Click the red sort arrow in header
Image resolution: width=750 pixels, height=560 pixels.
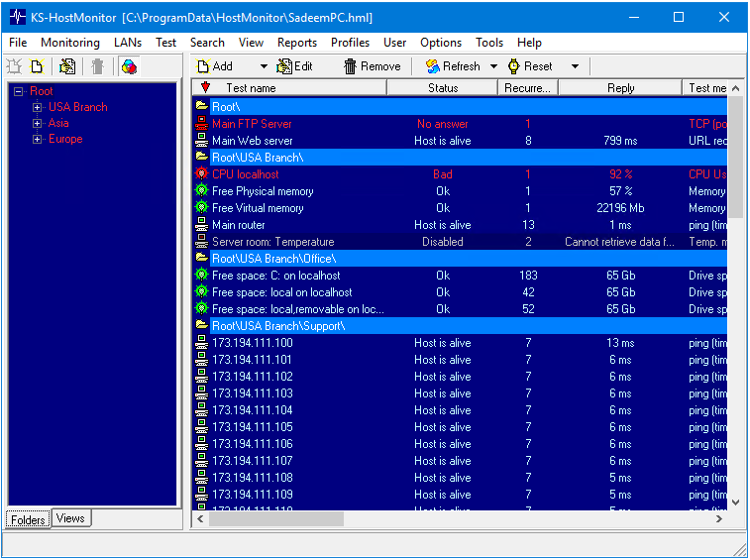(205, 88)
